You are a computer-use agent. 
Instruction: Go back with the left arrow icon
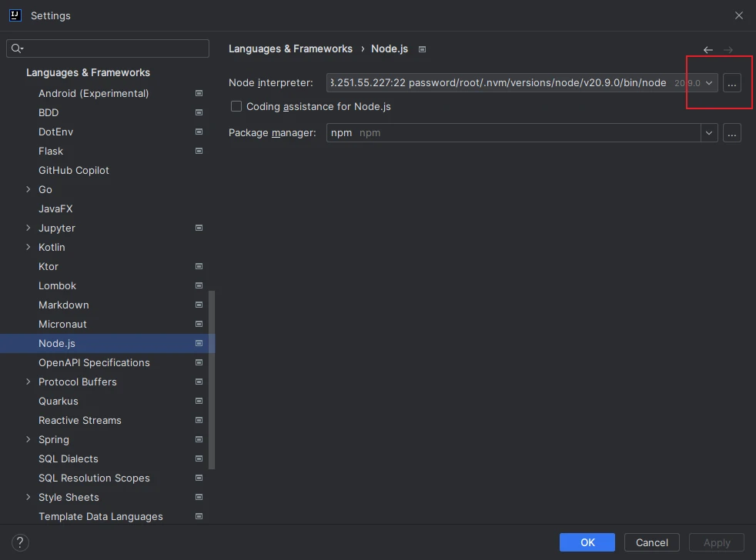pos(707,50)
